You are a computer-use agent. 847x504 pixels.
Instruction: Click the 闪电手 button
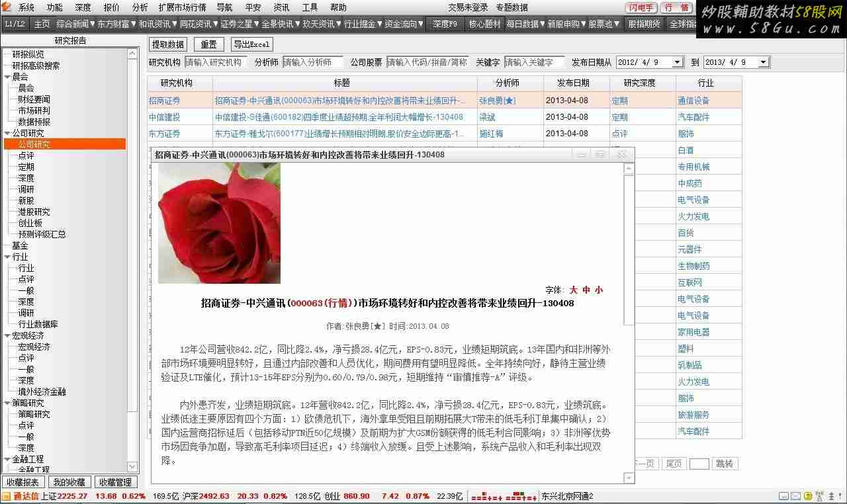(641, 7)
